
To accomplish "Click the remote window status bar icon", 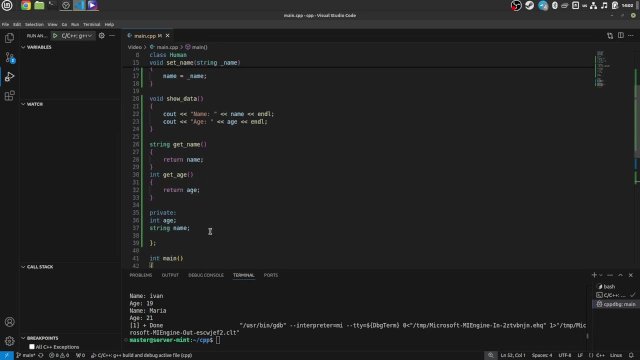I will click(x=7, y=356).
